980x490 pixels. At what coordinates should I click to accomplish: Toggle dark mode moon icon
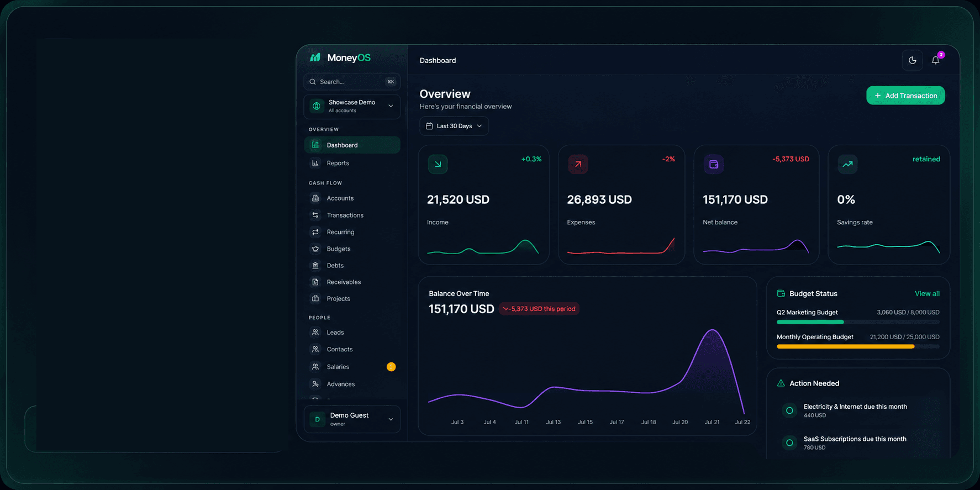[x=913, y=60]
